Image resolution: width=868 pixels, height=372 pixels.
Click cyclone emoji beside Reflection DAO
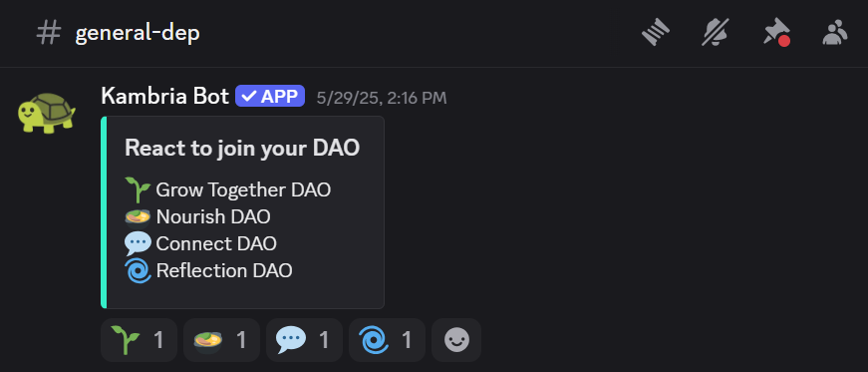point(138,270)
